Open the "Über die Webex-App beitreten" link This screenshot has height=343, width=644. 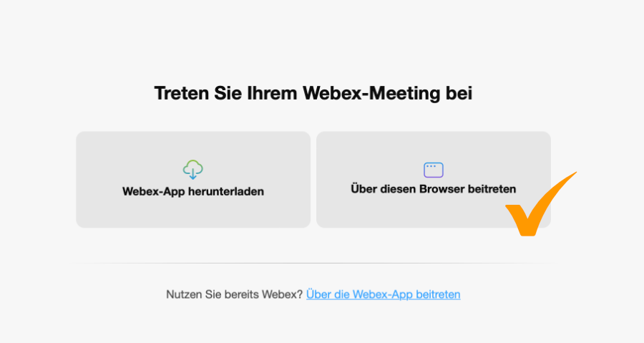point(383,294)
